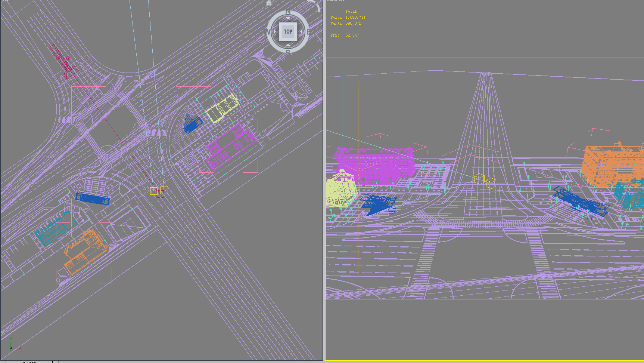Click ViewCube arrow next to W letter
Screen dimensions: 644x363
pyautogui.click(x=275, y=31)
